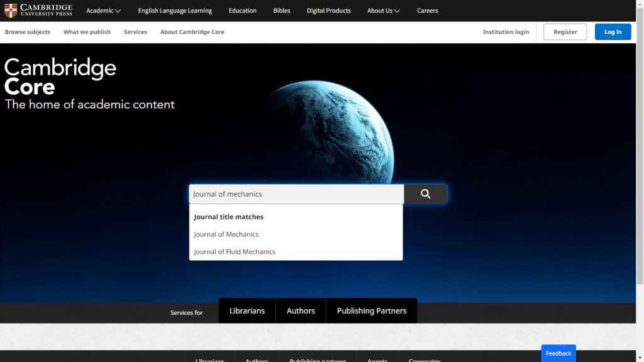Open the Bibles menu item

[281, 11]
